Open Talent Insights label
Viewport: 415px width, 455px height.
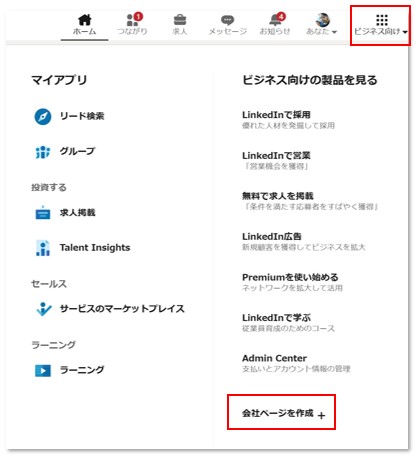coord(95,248)
